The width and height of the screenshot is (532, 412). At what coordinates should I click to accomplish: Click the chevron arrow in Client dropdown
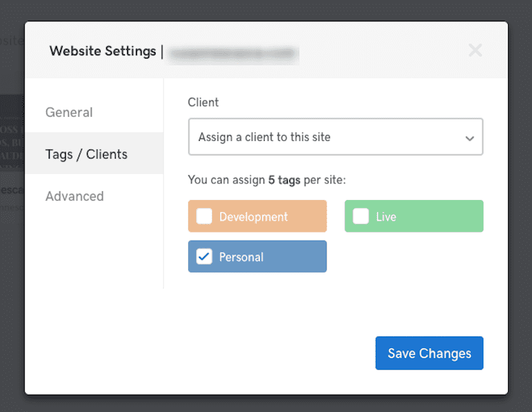click(469, 138)
